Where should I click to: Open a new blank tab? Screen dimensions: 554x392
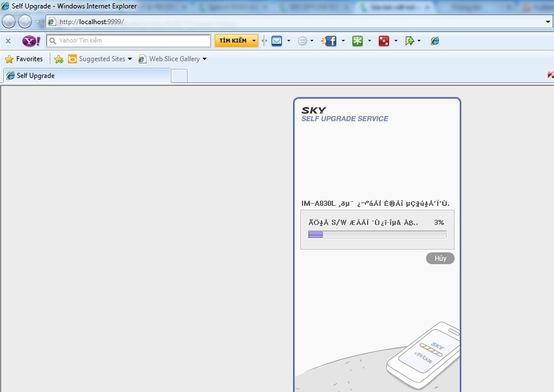[x=179, y=76]
